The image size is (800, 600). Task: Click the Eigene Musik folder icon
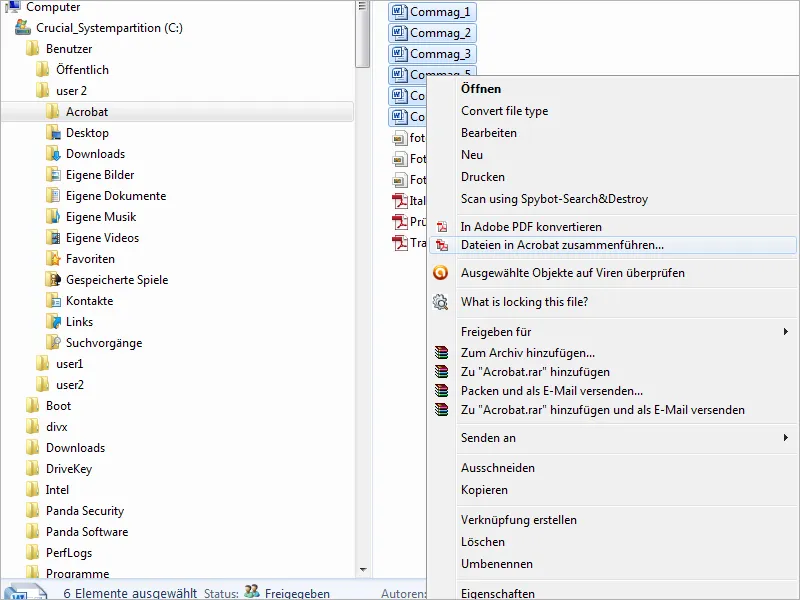coord(53,217)
